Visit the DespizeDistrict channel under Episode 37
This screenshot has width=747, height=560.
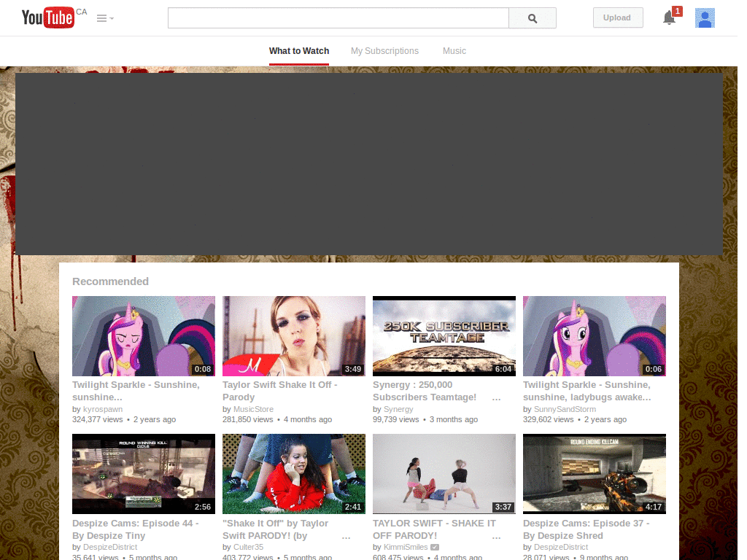(561, 547)
